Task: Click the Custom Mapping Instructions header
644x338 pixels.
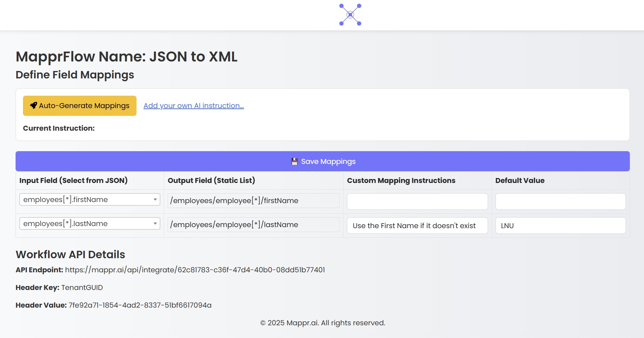Action: [401, 180]
